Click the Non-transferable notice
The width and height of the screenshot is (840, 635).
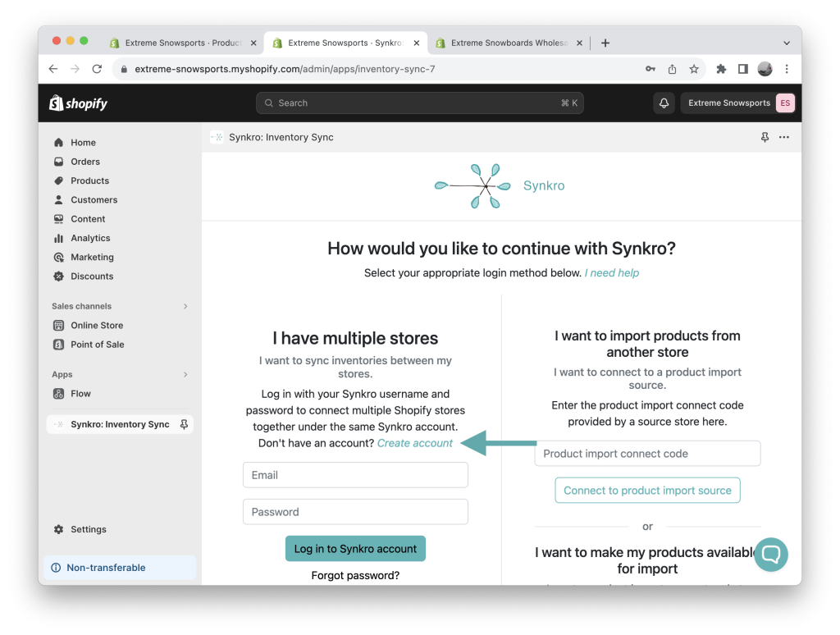coord(120,568)
